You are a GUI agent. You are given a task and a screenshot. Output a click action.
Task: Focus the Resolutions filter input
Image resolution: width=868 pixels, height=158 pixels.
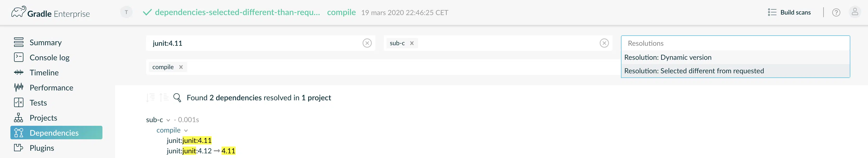pyautogui.click(x=735, y=43)
